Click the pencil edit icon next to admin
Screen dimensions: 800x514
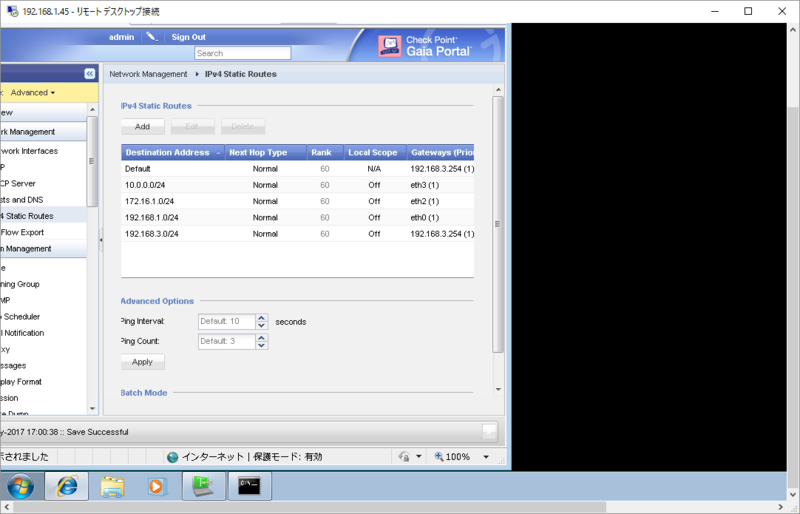point(152,37)
